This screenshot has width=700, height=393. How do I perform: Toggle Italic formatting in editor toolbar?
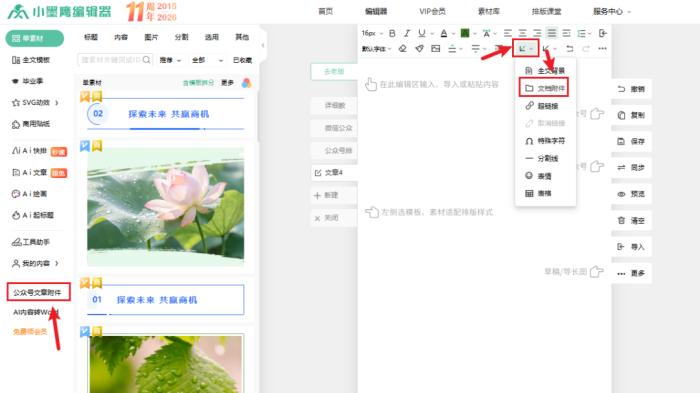(407, 33)
